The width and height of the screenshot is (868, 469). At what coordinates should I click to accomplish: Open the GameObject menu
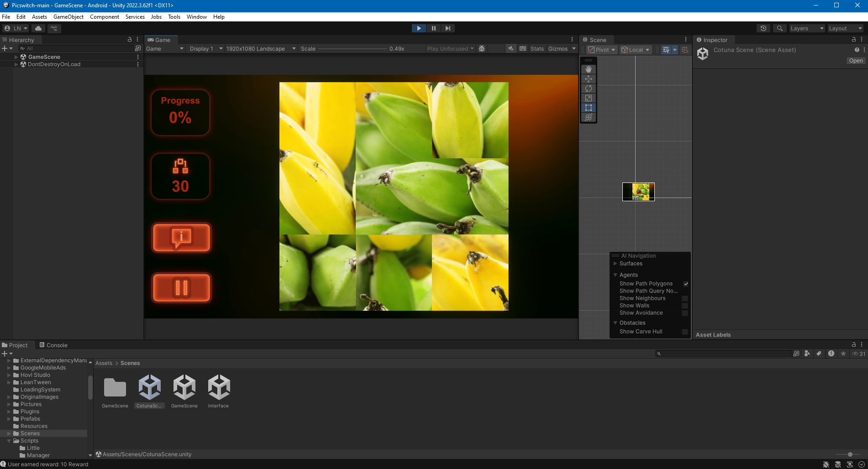click(x=68, y=17)
